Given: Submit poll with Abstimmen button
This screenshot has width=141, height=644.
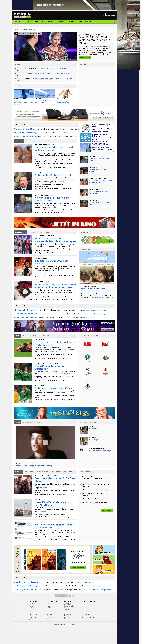Looking at the screenshot, I should pos(107,511).
